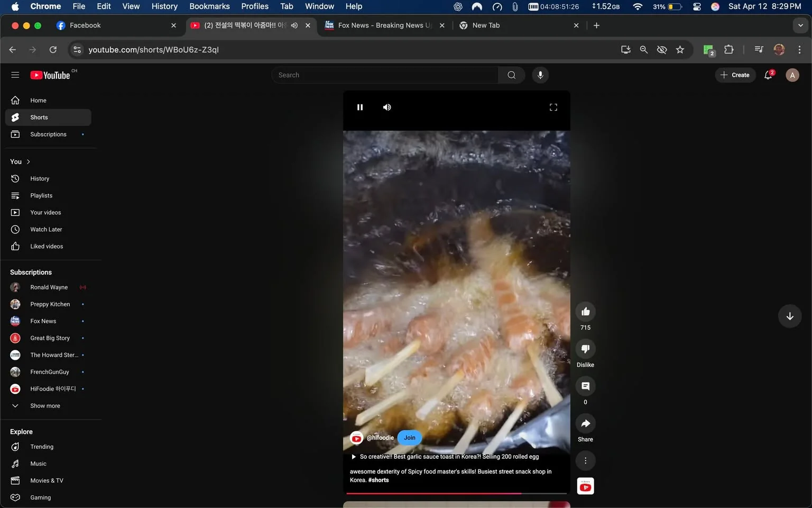The image size is (812, 508).
Task: Open a new browser tab
Action: click(x=596, y=25)
